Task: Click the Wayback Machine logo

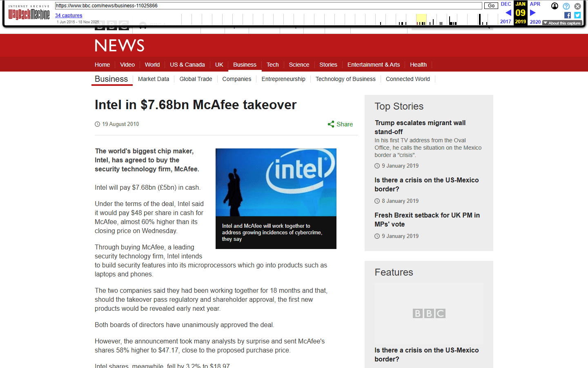Action: tap(29, 13)
